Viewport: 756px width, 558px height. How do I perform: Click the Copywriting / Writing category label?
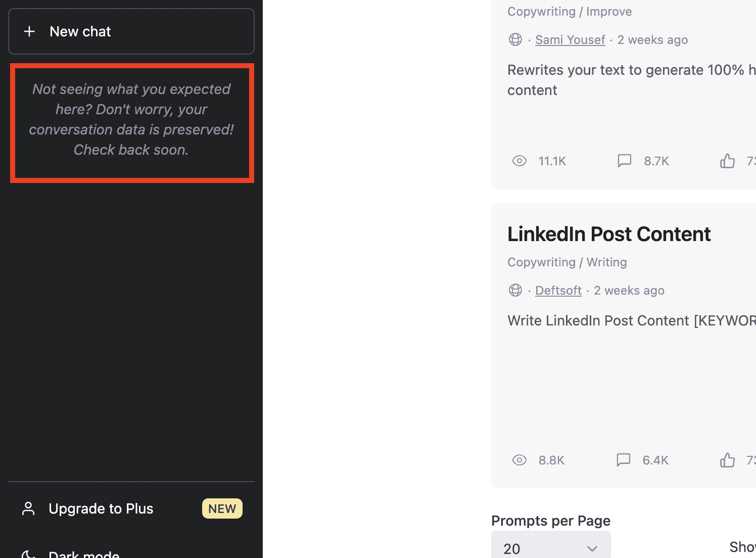coord(567,262)
